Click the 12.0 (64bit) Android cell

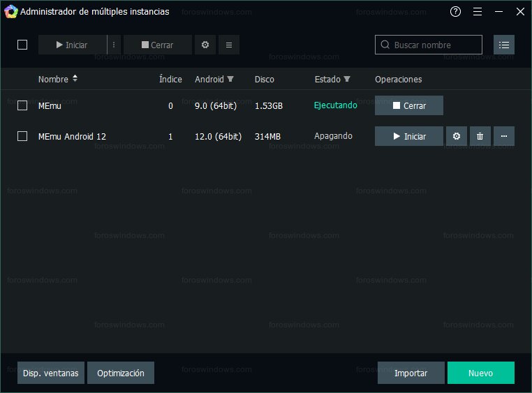click(x=218, y=136)
